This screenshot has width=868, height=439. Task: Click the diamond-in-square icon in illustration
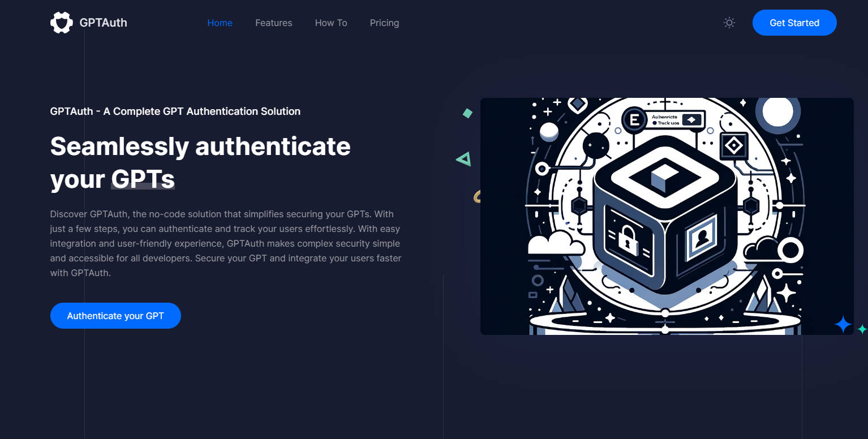(734, 147)
